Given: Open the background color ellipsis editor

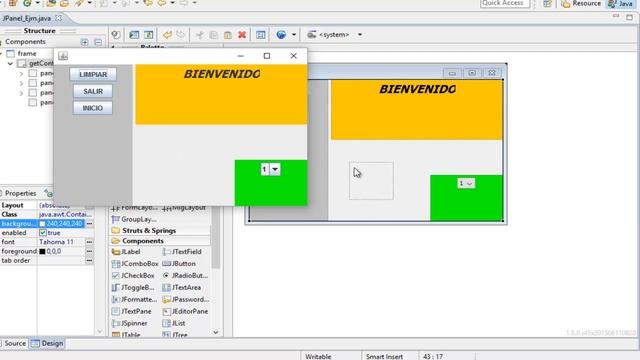Looking at the screenshot, I should [89, 224].
